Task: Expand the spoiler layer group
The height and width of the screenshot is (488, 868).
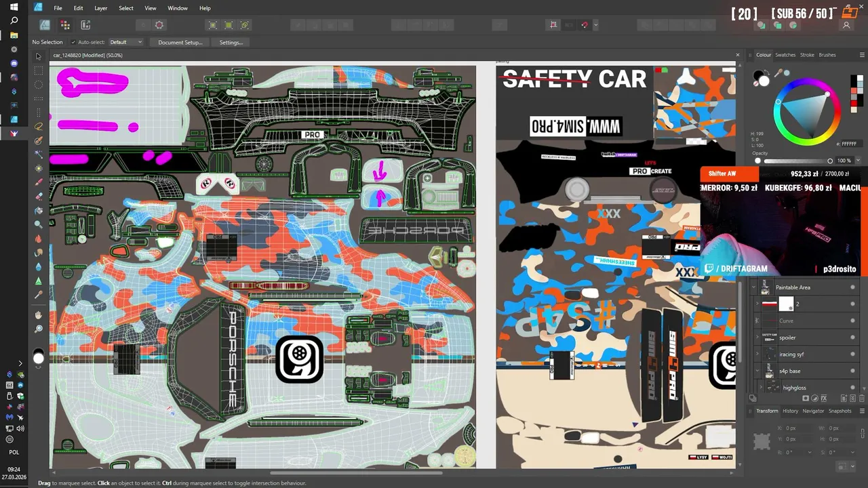Action: coord(757,338)
